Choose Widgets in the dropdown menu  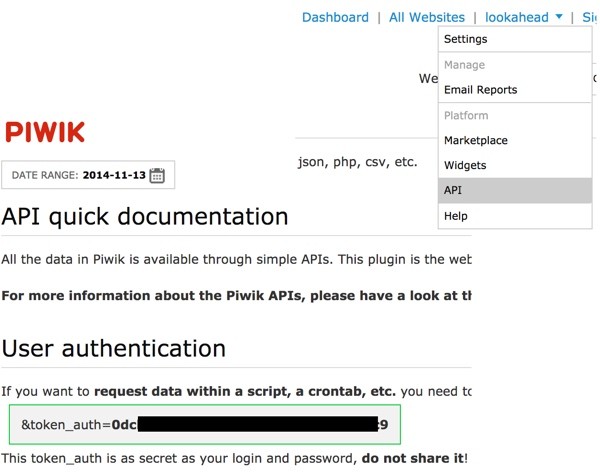point(515,165)
